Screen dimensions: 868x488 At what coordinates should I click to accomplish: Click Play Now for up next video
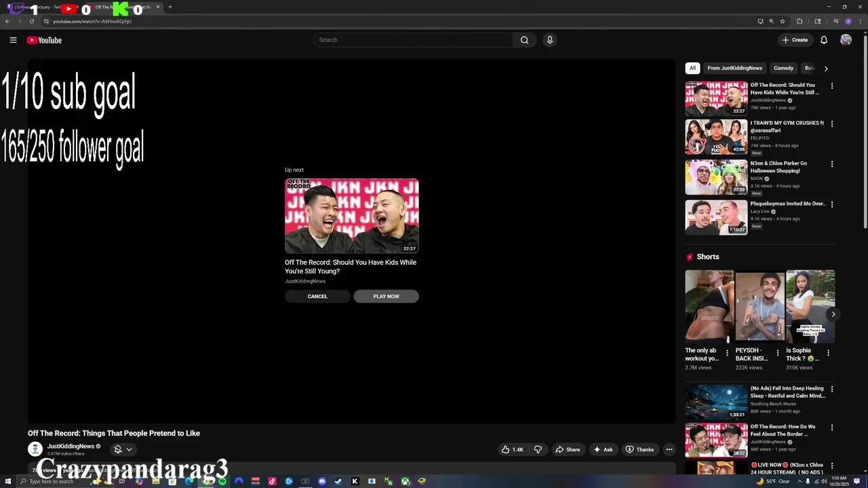386,296
